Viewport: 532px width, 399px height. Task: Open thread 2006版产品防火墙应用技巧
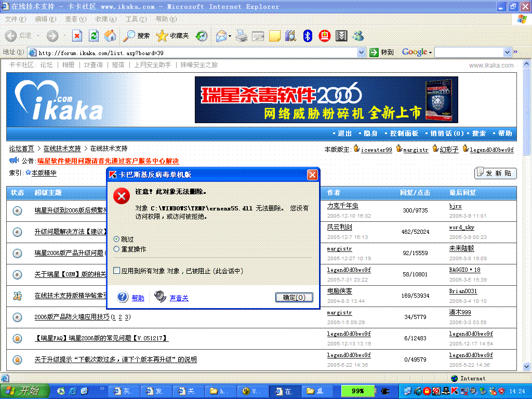coord(72,317)
